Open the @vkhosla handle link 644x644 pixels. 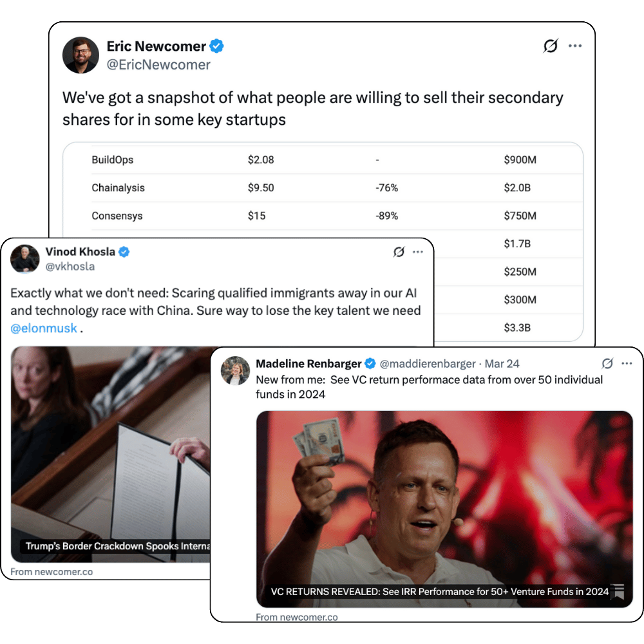71,266
